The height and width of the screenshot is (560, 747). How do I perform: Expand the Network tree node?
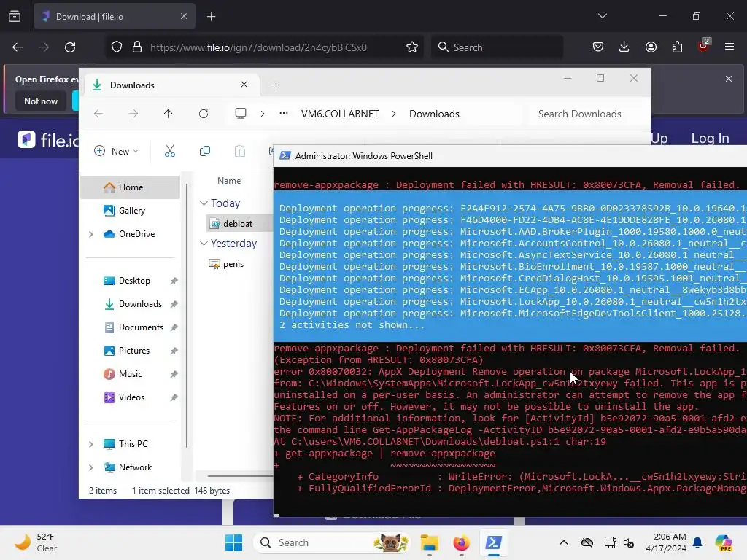[91, 467]
